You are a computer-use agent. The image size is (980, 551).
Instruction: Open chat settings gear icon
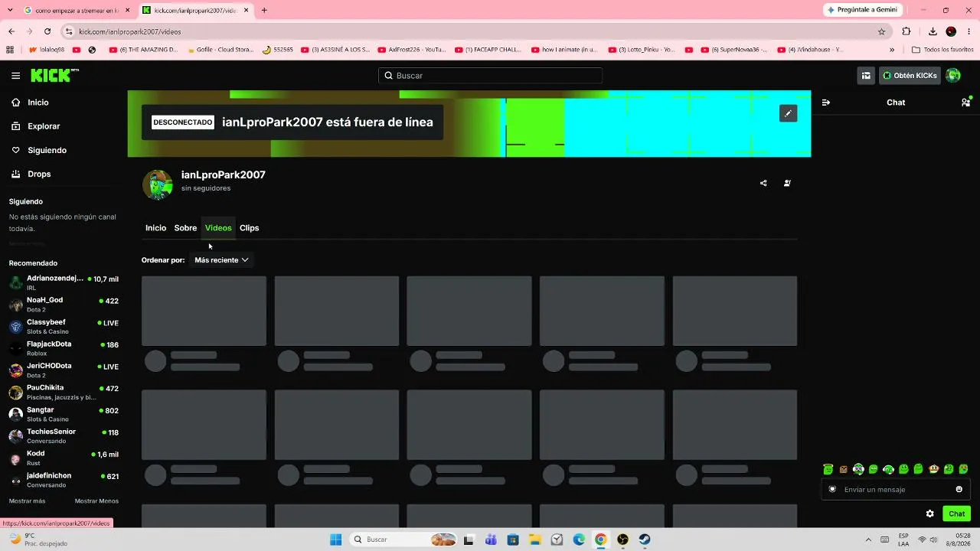(x=929, y=514)
